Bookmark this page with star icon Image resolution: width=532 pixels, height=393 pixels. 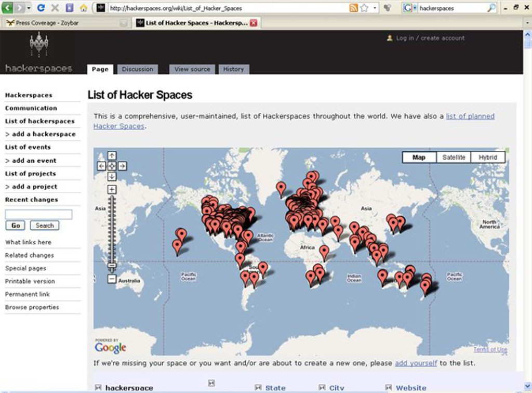[x=364, y=8]
